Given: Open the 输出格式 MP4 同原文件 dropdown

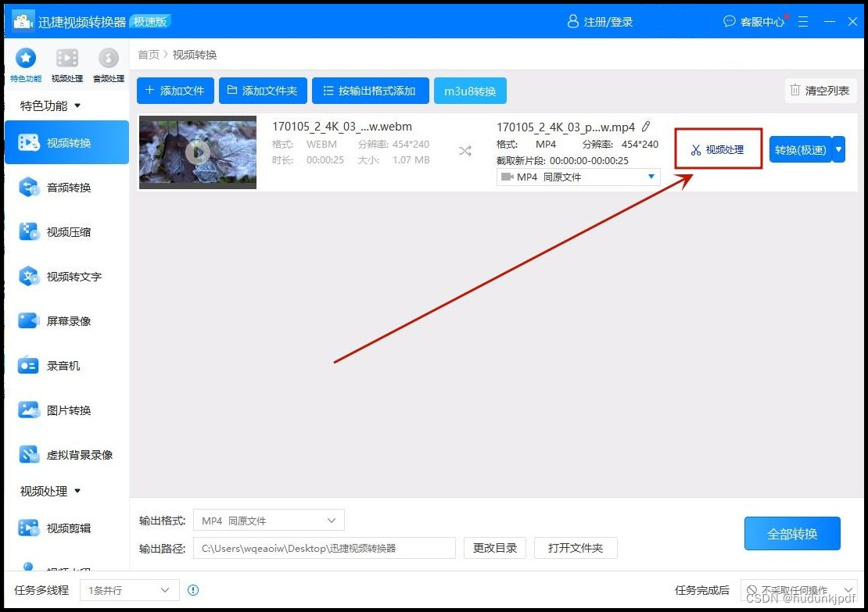Looking at the screenshot, I should coord(268,521).
